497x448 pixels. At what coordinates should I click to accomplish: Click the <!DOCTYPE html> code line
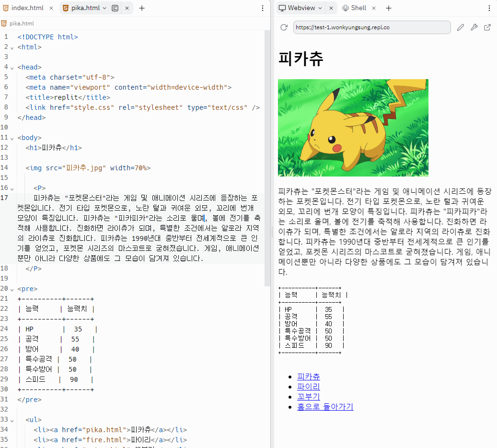pyautogui.click(x=47, y=37)
